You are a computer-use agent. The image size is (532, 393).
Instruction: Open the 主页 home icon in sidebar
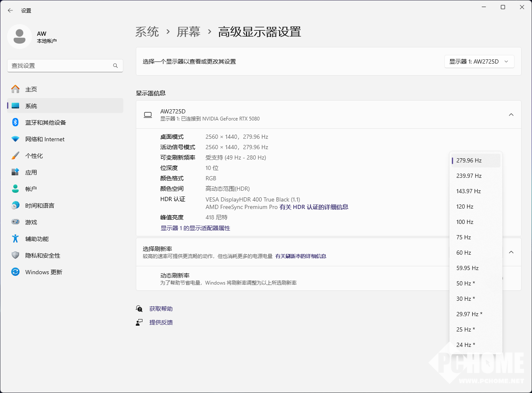[x=15, y=89]
